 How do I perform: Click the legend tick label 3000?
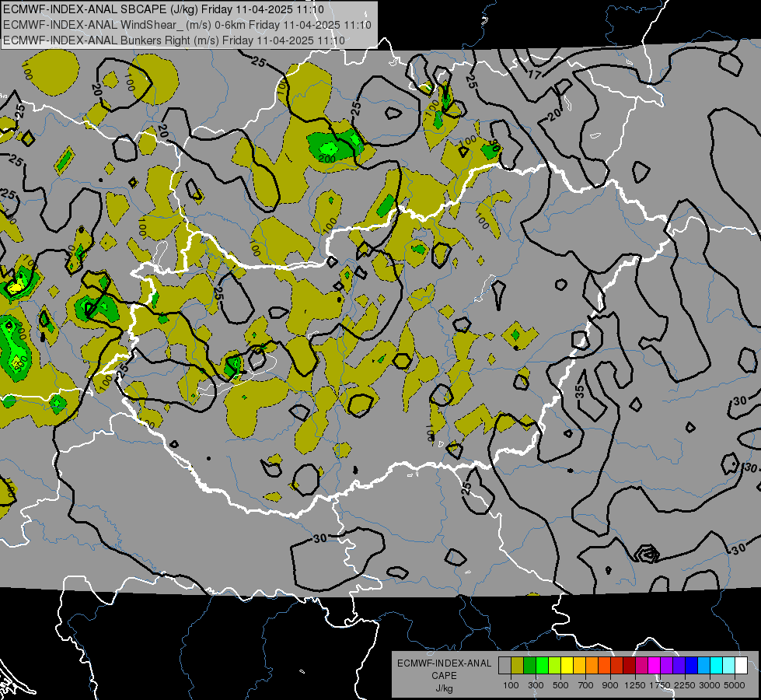tap(710, 685)
